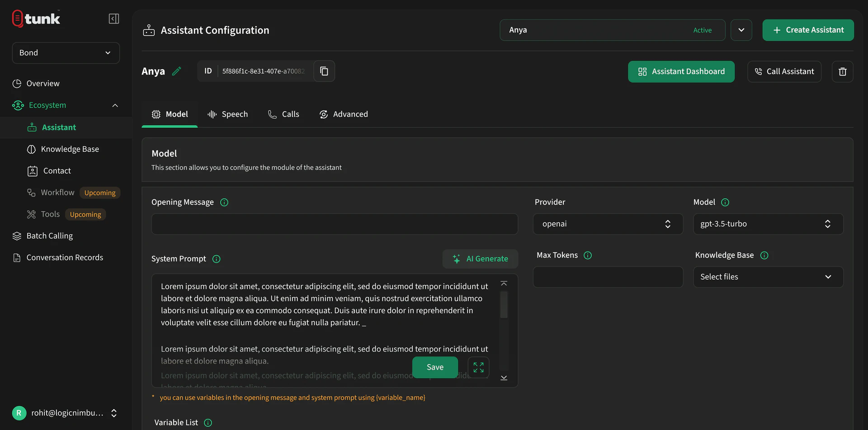Copy the assistant ID

click(x=324, y=71)
